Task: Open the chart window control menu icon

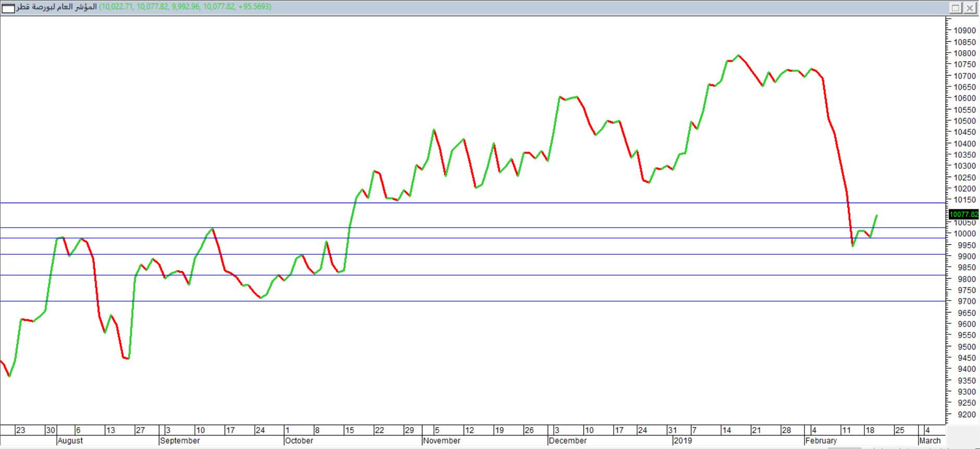Action: pyautogui.click(x=8, y=8)
